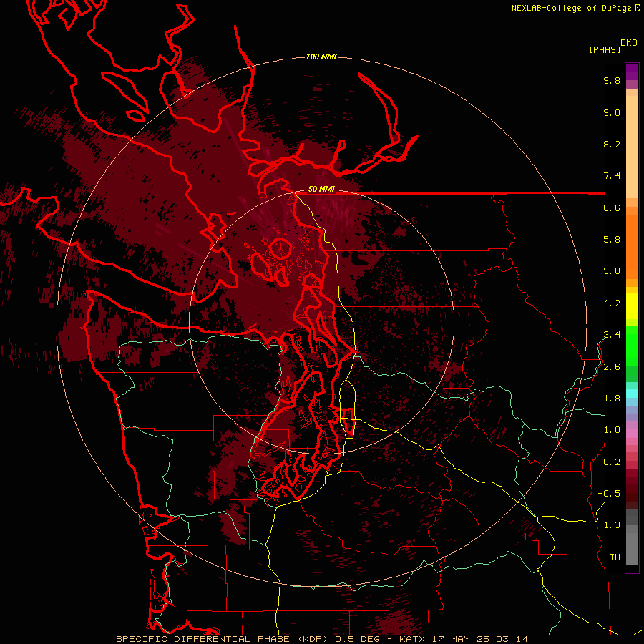Click the 5.8 scale value
The height and width of the screenshot is (644, 644).
coord(612,240)
